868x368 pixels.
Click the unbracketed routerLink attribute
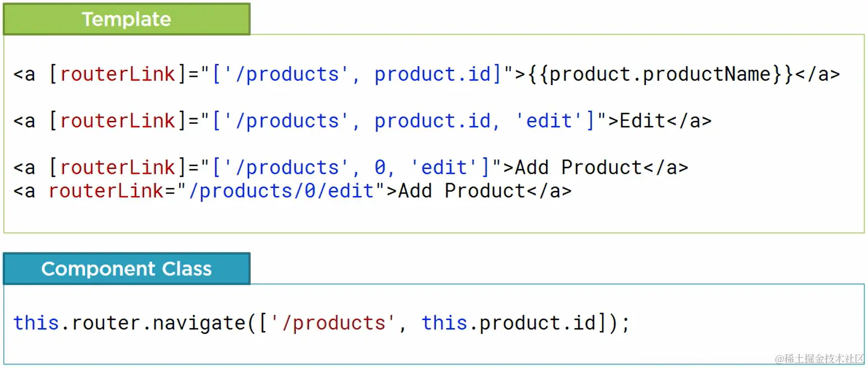point(106,190)
